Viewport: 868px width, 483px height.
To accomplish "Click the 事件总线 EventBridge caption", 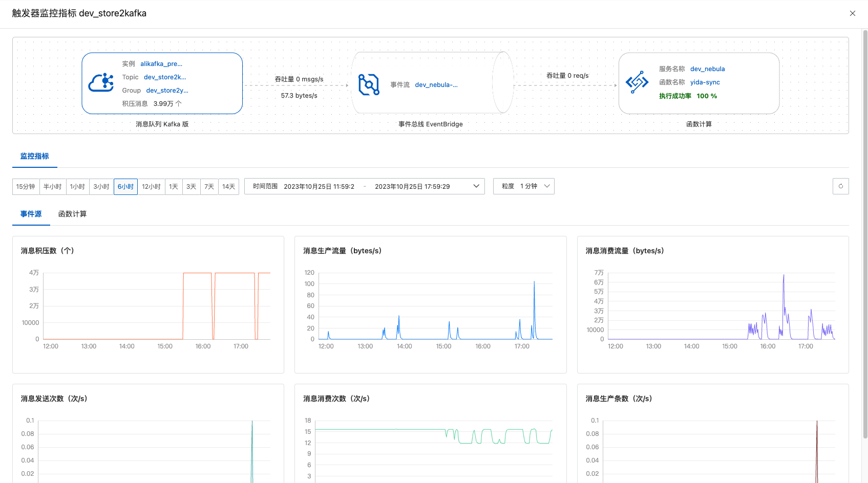I will tap(431, 124).
